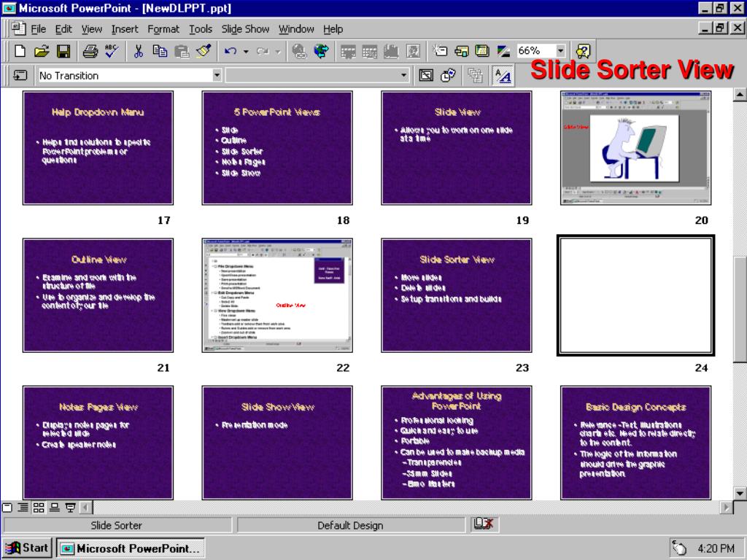The image size is (747, 560).
Task: Open the Slide Show menu
Action: [245, 29]
